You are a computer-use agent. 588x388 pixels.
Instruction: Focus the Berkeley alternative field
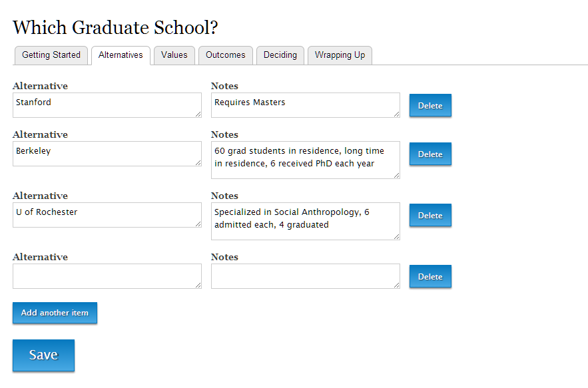tap(107, 154)
